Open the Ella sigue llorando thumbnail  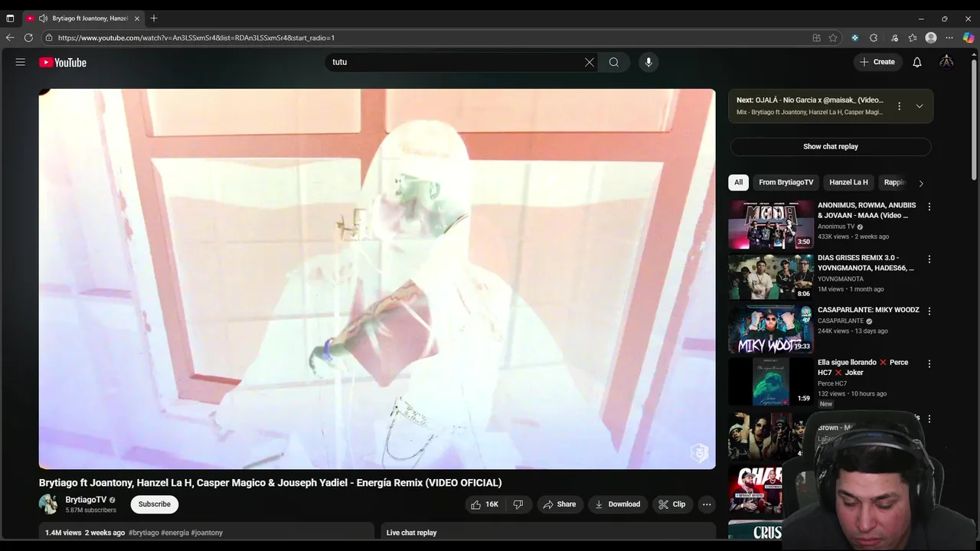771,382
